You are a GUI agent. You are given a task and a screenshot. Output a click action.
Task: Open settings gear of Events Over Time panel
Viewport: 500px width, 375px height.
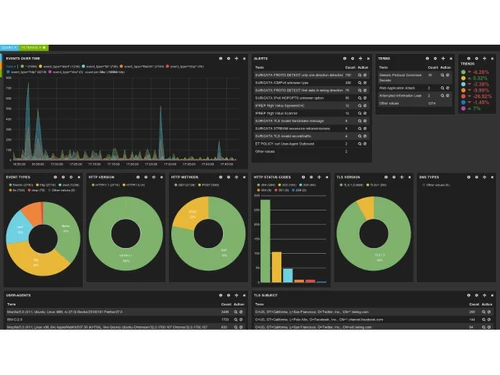228,58
